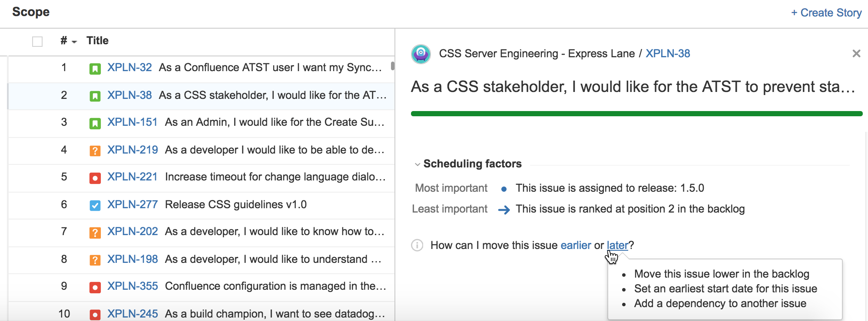
Task: Click the red bug icon beside XPLN-355
Action: (x=95, y=287)
